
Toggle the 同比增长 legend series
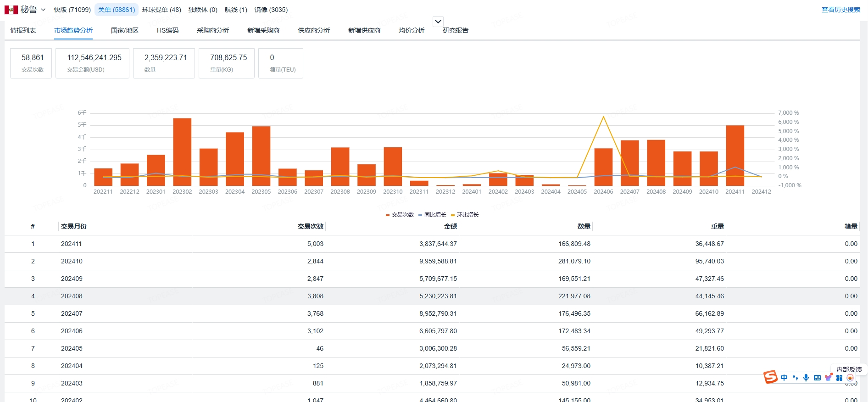(432, 215)
